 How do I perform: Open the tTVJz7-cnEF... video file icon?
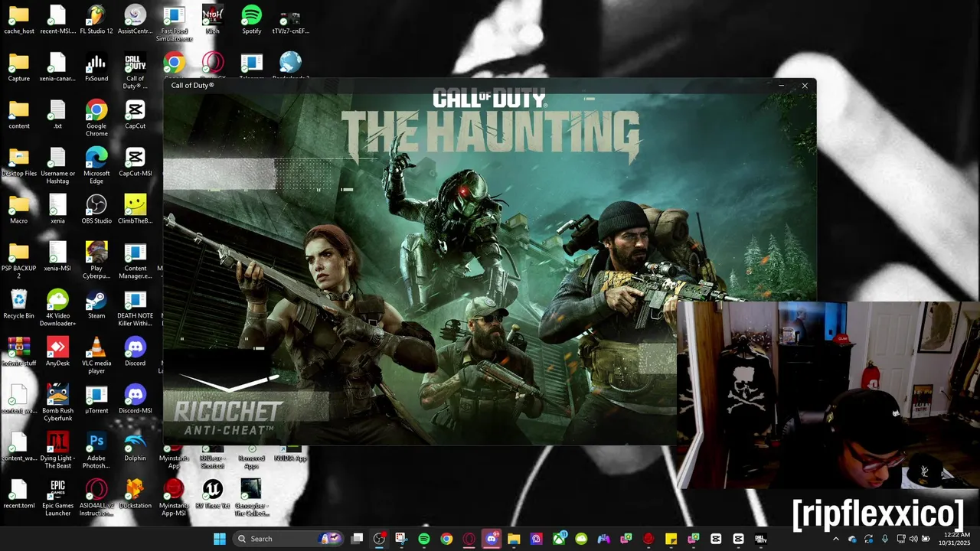(x=290, y=21)
